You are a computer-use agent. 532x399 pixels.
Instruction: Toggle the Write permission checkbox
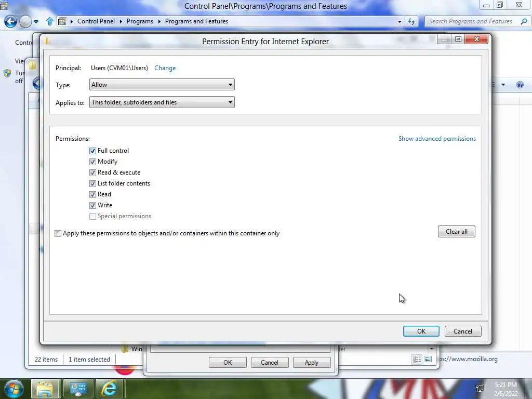coord(92,205)
